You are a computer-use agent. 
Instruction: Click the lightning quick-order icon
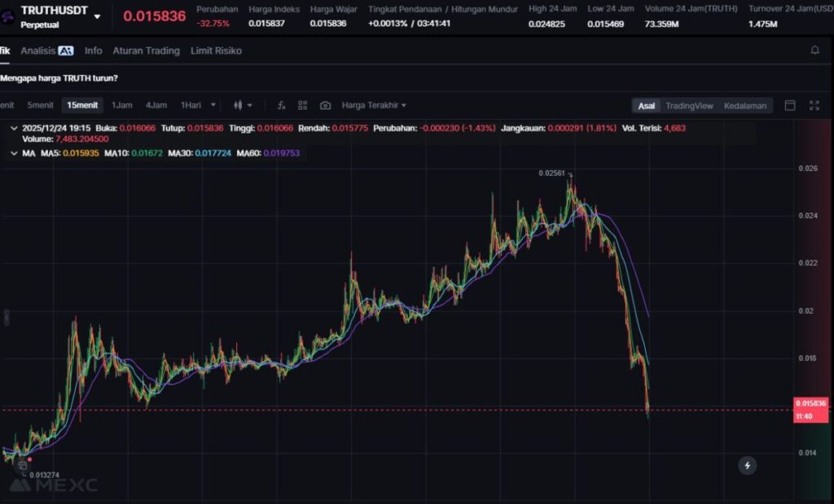(747, 465)
